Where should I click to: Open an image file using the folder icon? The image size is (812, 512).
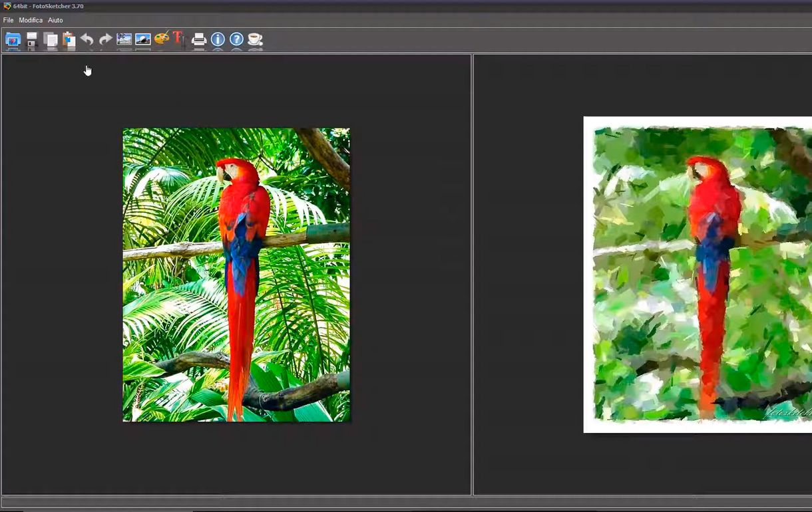13,40
